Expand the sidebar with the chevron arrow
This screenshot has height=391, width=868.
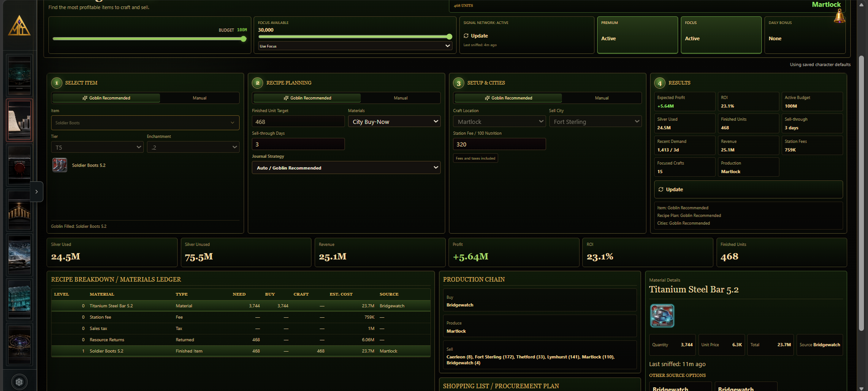coord(36,191)
